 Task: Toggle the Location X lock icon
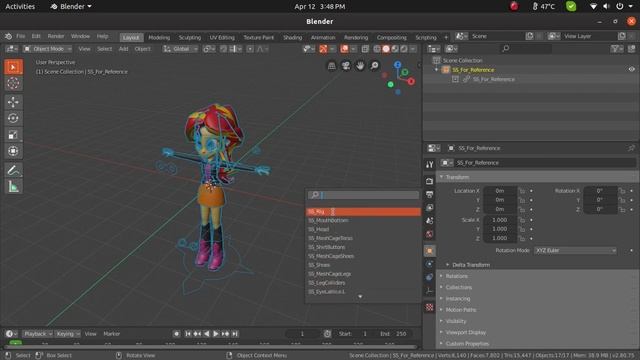[x=522, y=191]
